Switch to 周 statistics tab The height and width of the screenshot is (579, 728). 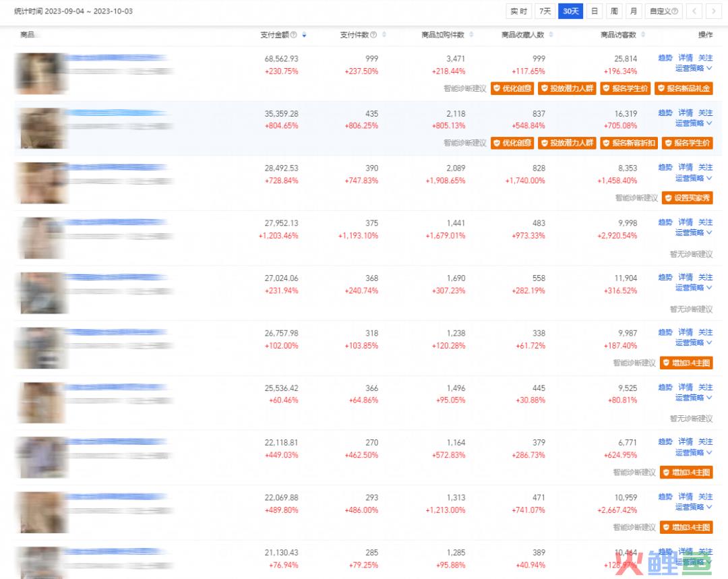(614, 11)
